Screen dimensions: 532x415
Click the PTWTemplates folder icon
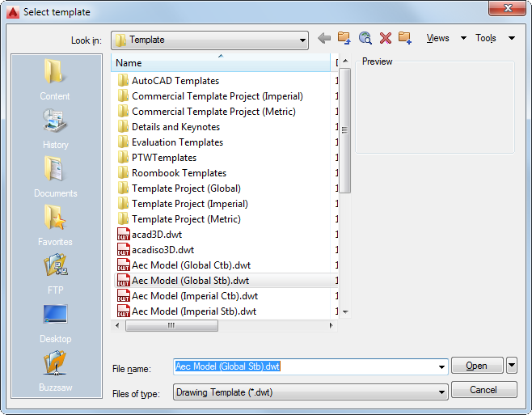pos(123,158)
